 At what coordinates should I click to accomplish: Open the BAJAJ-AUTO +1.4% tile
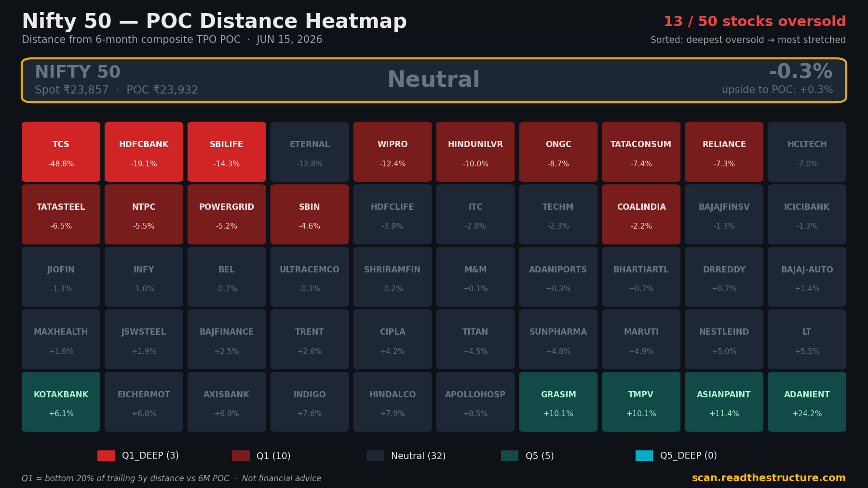[x=807, y=277]
